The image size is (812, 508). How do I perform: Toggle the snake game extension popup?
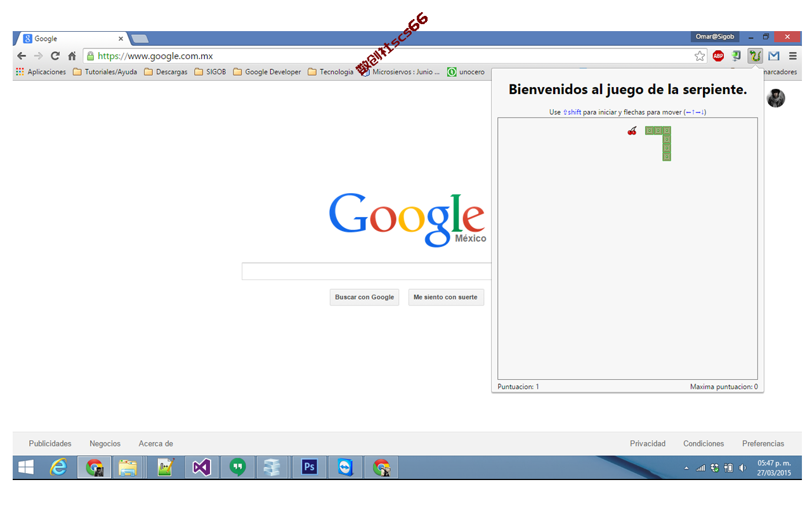coord(755,56)
